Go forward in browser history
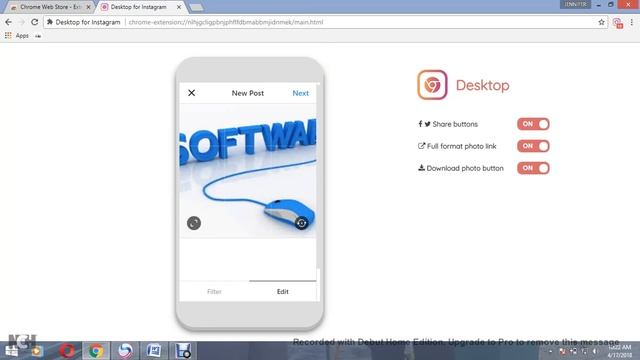Screen dimensions: 640x360 coord(22,22)
